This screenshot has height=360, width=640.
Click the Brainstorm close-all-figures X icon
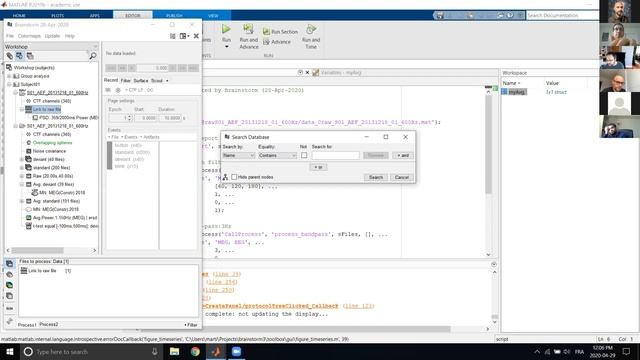pyautogui.click(x=196, y=36)
